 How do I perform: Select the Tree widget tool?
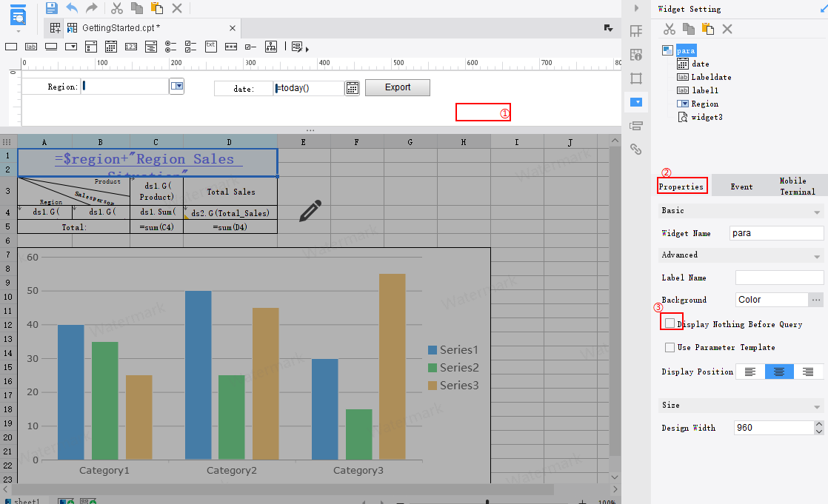point(271,46)
